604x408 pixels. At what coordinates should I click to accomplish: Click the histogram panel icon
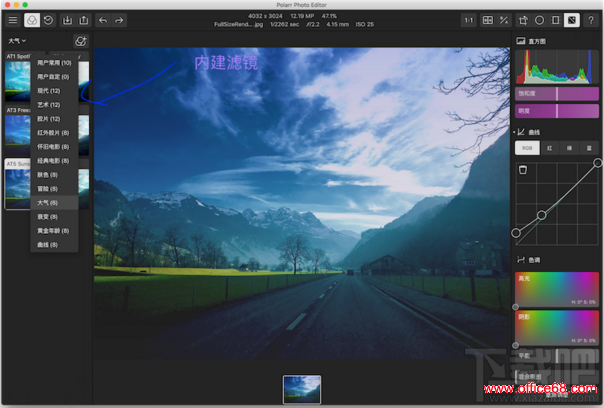click(x=521, y=41)
